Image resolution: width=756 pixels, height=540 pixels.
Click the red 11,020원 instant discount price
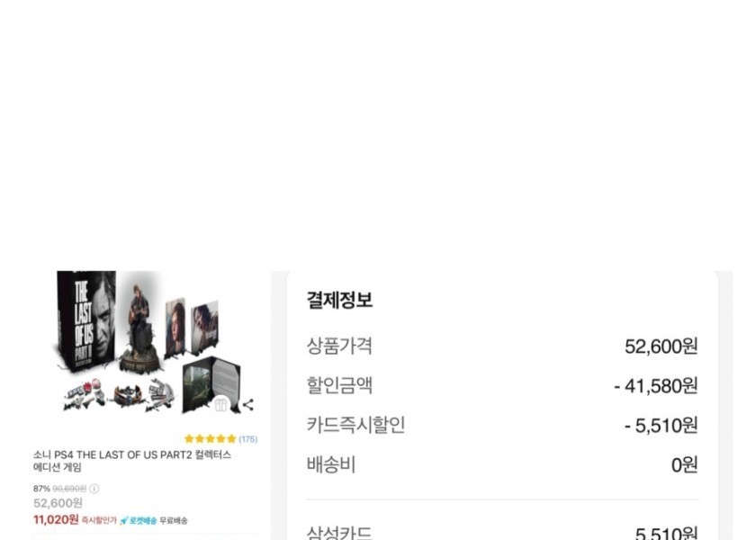point(56,519)
